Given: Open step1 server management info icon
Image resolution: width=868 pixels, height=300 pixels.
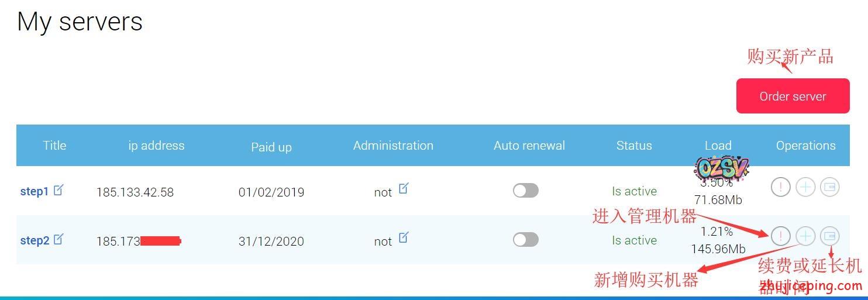Looking at the screenshot, I should click(780, 187).
